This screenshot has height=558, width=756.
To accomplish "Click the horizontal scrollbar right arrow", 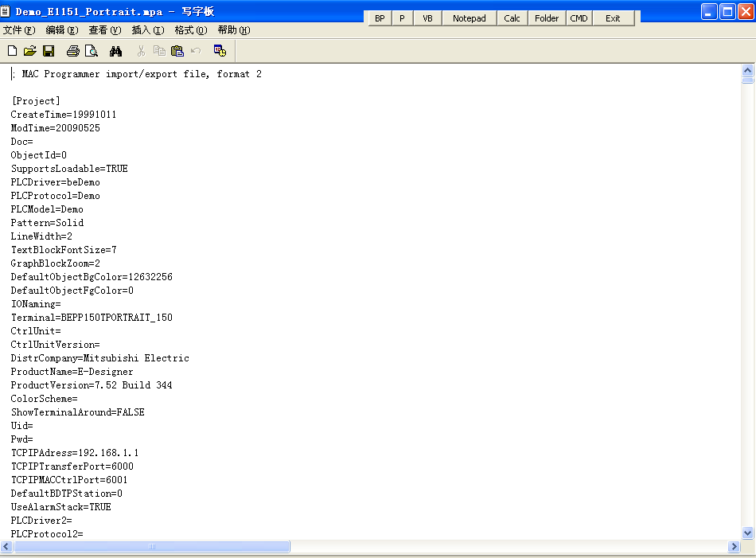I will 734,547.
